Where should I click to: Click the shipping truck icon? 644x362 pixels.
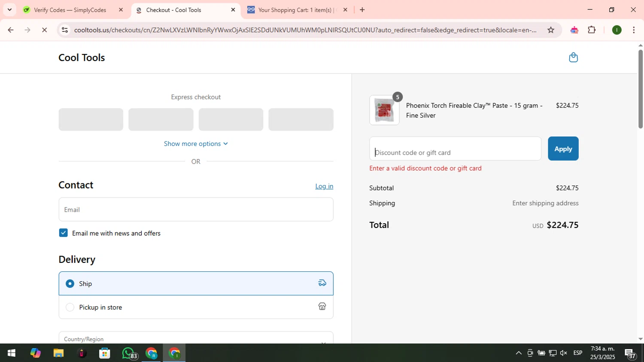point(322,283)
